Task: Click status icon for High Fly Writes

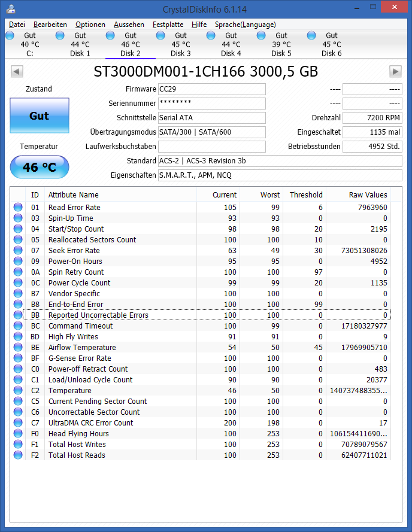Action: click(x=18, y=336)
